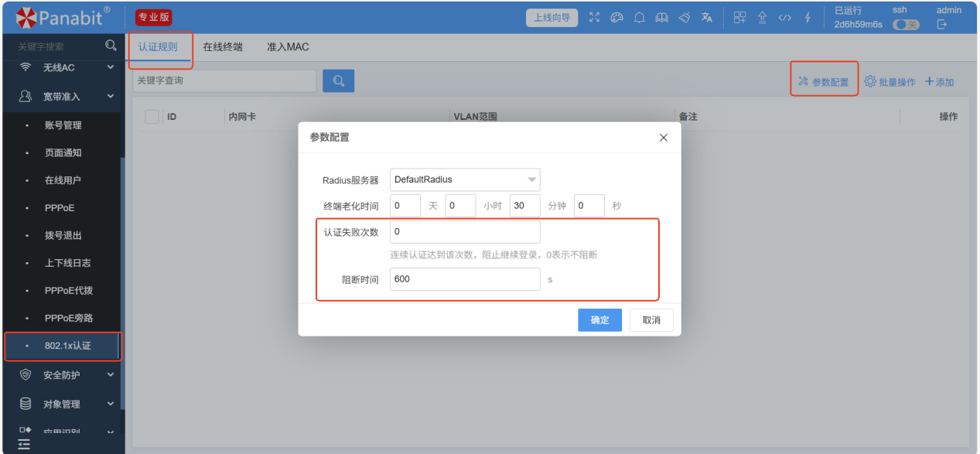The image size is (980, 454).
Task: Click the 确定 button in dialog
Action: pos(599,320)
